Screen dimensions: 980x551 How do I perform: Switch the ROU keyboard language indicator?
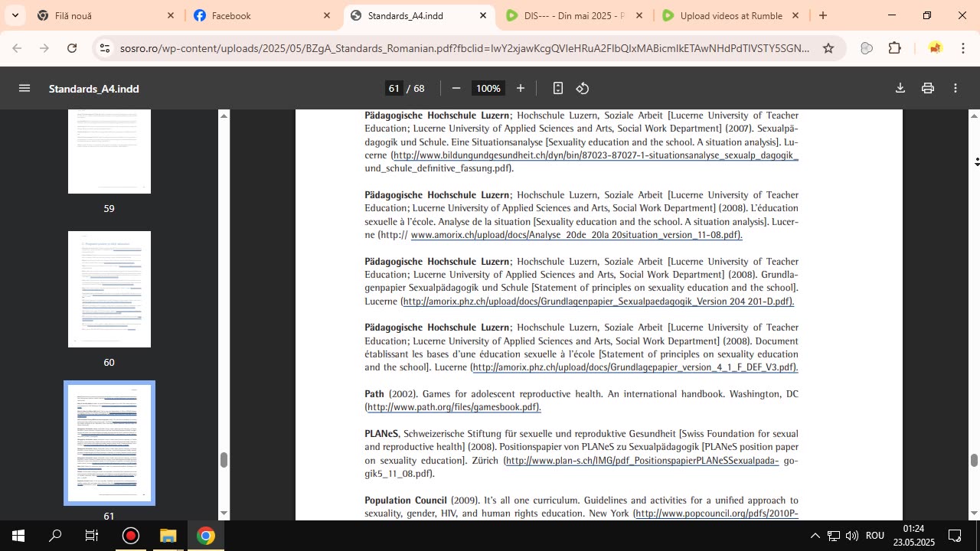tap(875, 536)
